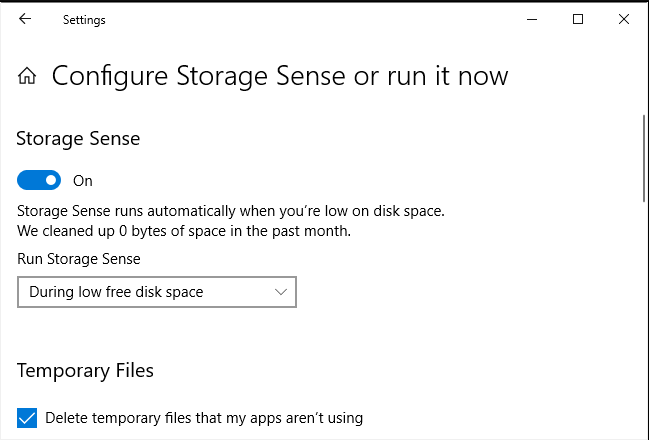
Task: Close the Settings window
Action: [624, 19]
